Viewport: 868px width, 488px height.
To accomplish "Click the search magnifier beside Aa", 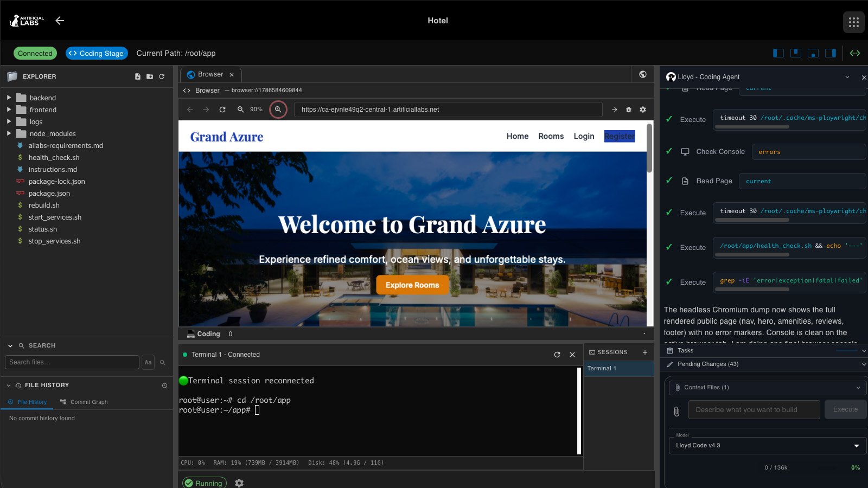I will 162,362.
